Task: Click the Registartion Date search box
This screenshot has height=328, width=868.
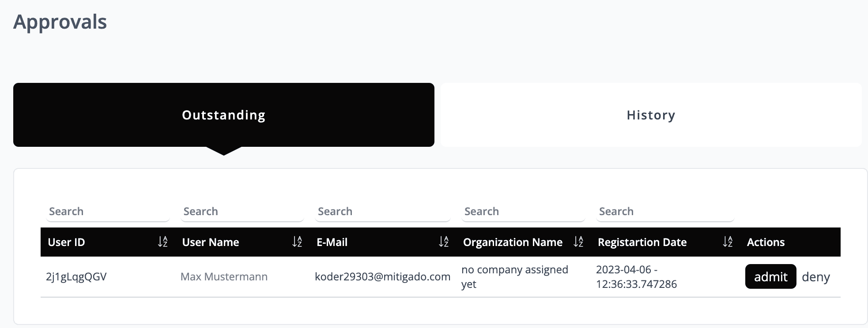Action: (665, 212)
